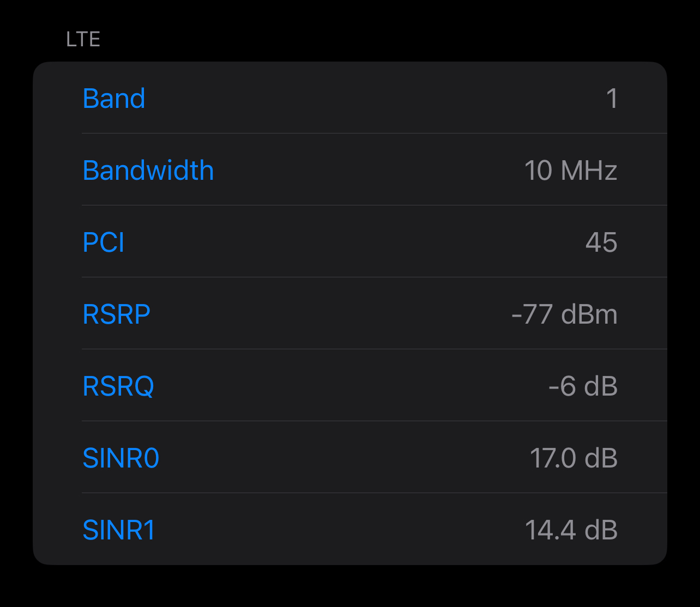Select the PCI label
The height and width of the screenshot is (607, 700).
pyautogui.click(x=104, y=242)
